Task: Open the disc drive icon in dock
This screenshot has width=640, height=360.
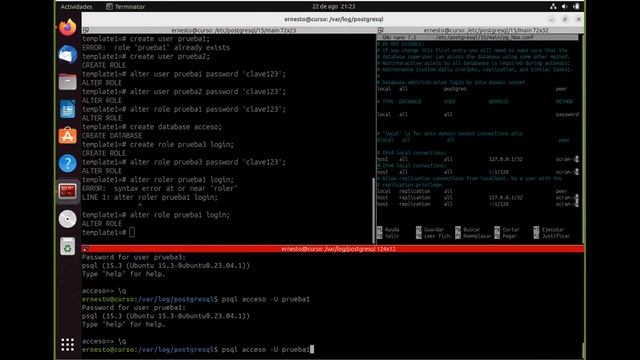Action: tap(68, 219)
